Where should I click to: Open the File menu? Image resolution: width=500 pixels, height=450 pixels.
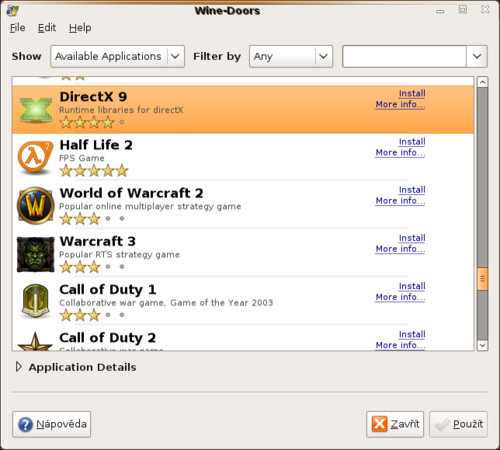coord(17,28)
